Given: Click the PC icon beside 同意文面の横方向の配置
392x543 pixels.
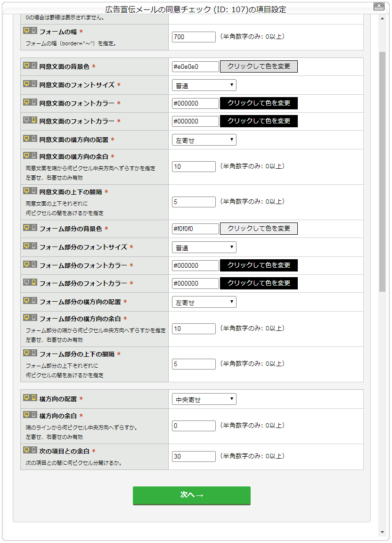Looking at the screenshot, I should pos(27,138).
